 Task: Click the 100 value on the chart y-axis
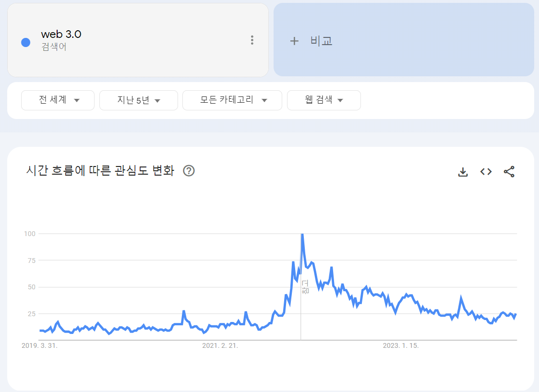[x=31, y=234]
